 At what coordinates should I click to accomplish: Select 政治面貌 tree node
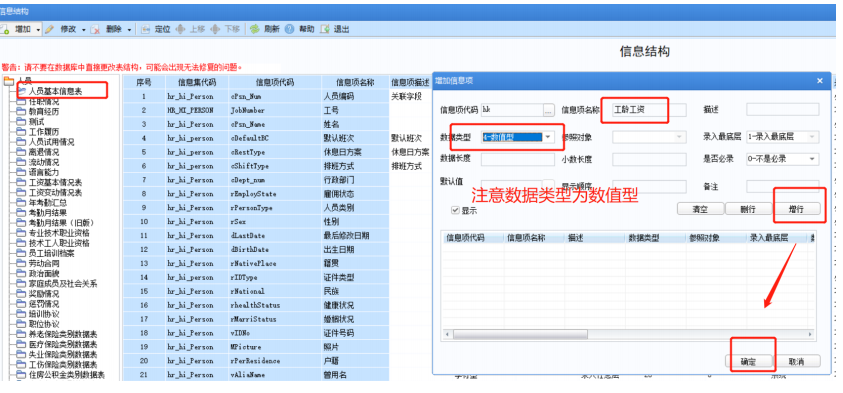tap(44, 274)
